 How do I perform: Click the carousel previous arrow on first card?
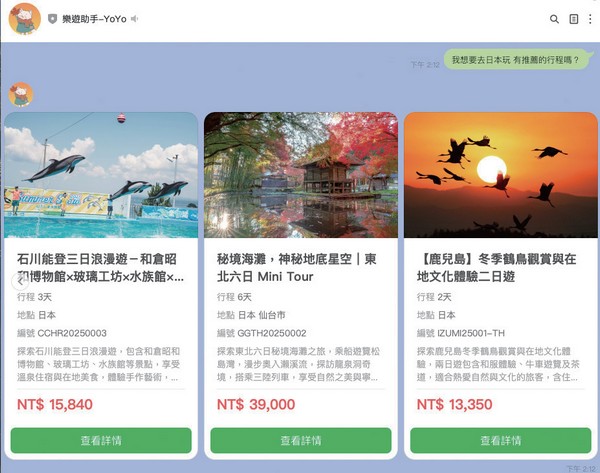point(19,282)
